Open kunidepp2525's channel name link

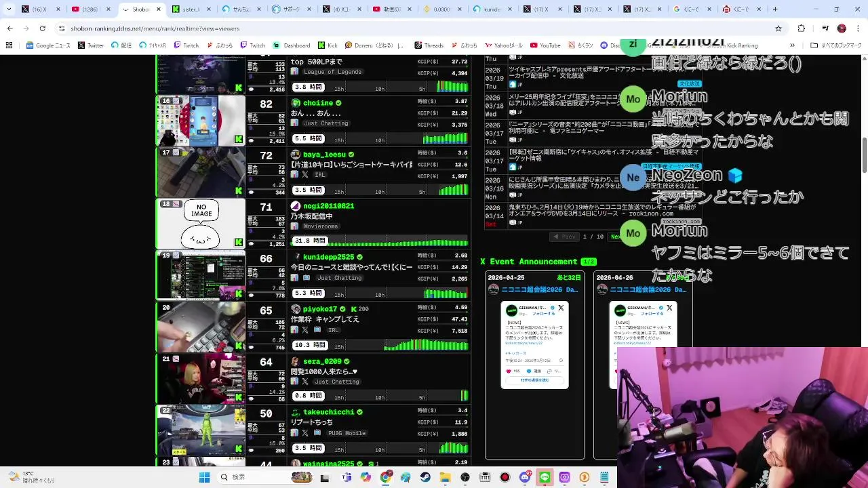pos(329,258)
